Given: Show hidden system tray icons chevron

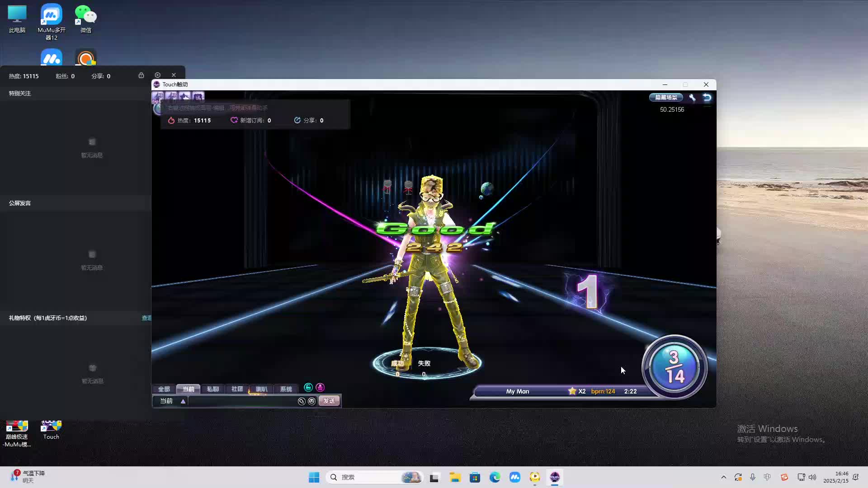Looking at the screenshot, I should [x=723, y=477].
